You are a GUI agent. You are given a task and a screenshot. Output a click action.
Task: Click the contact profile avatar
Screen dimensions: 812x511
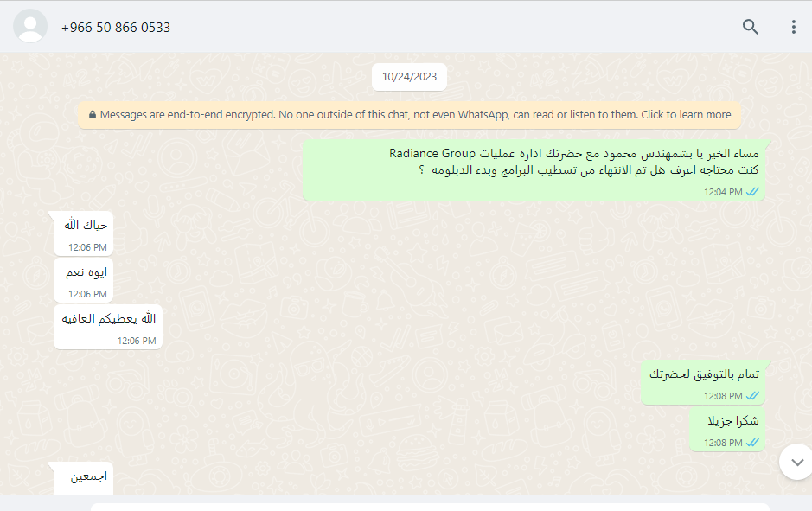(30, 26)
